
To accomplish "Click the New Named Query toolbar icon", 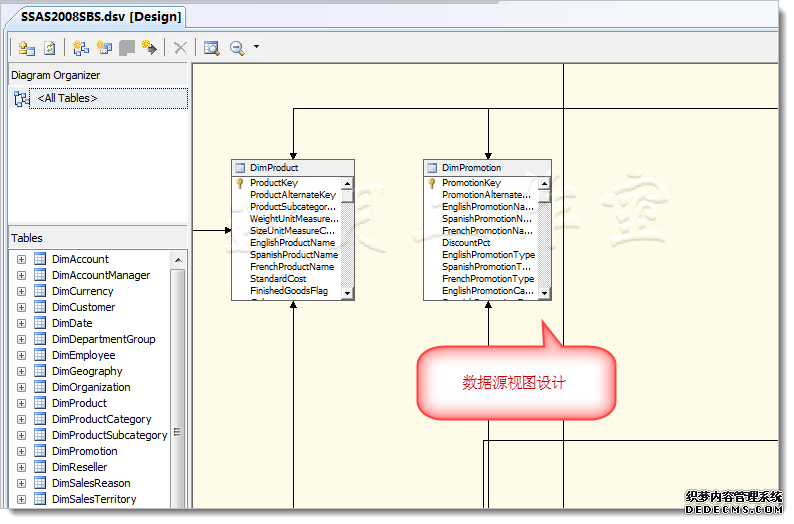I will (x=104, y=47).
